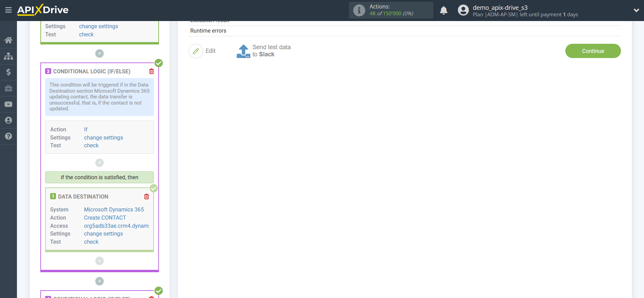
Task: Click check link for Data Destination test
Action: (91, 242)
